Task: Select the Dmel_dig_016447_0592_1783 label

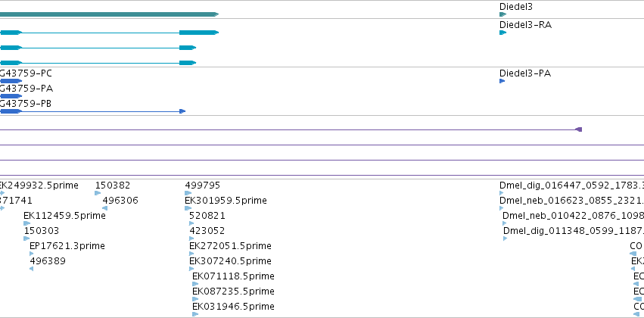Action: point(571,185)
